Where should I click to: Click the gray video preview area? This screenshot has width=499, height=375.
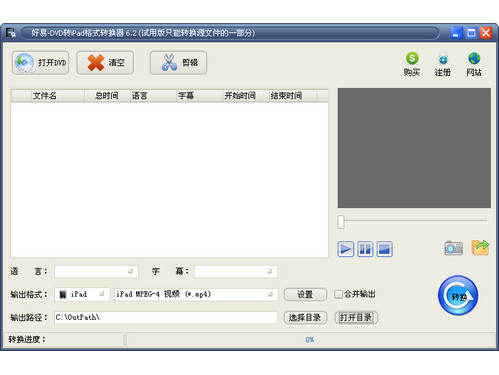pyautogui.click(x=414, y=148)
